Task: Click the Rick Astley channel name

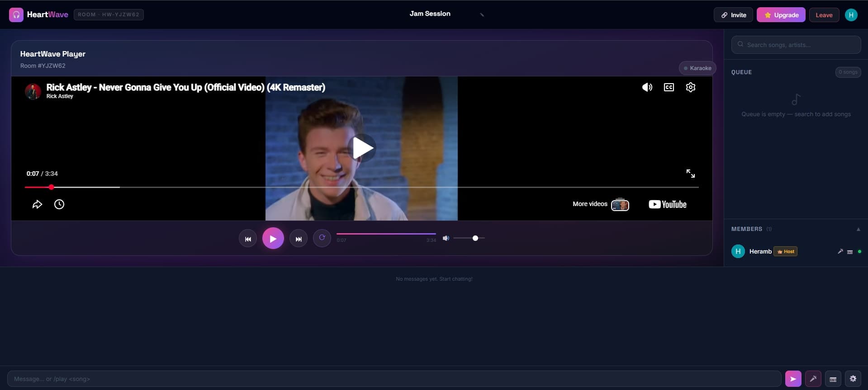Action: (60, 96)
